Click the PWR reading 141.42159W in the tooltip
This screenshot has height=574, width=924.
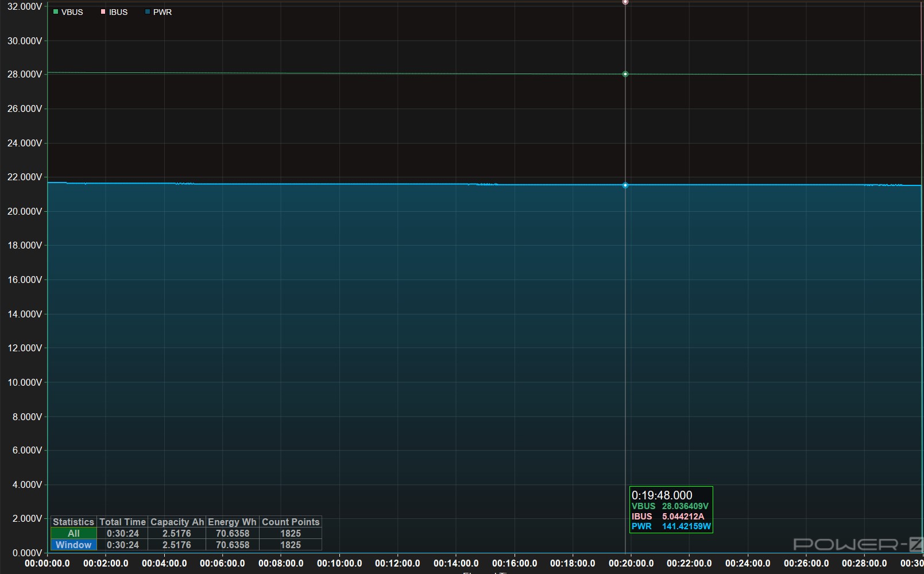point(686,526)
